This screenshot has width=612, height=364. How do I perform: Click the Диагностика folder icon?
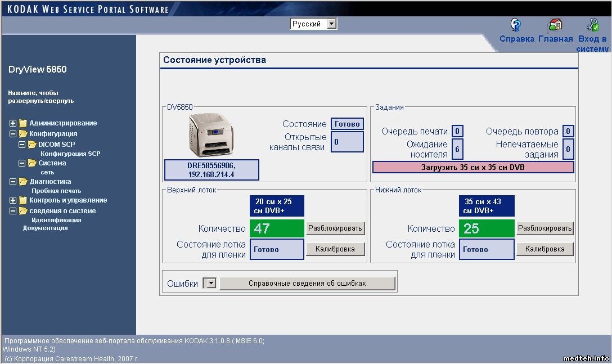(23, 182)
